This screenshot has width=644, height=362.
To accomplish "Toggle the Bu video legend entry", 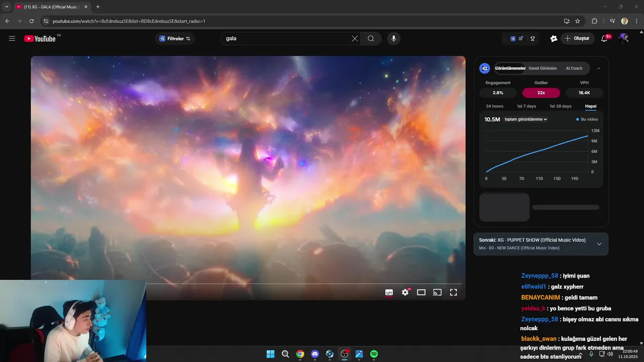I will click(587, 119).
